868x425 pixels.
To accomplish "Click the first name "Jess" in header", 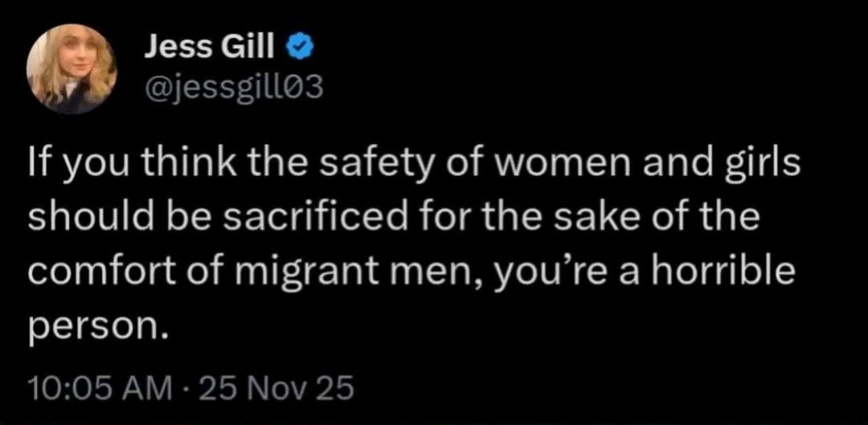I will [x=171, y=48].
